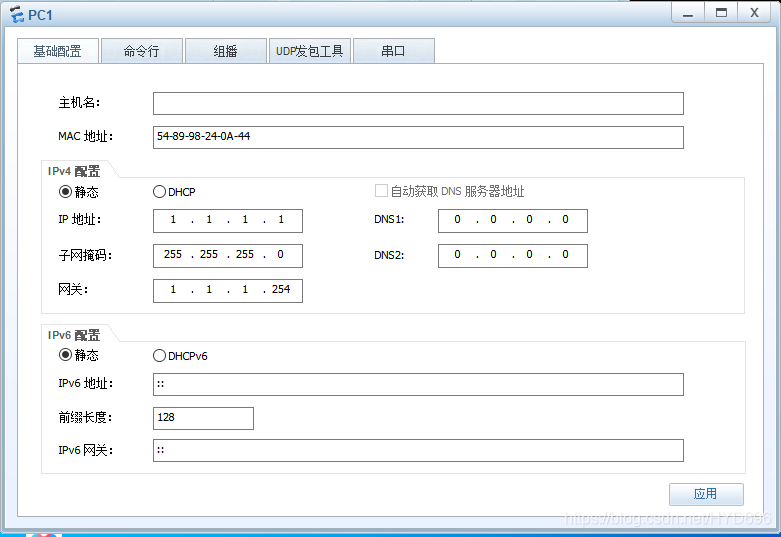Select the DHCPv6 radio button
Image resolution: width=781 pixels, height=537 pixels.
159,355
